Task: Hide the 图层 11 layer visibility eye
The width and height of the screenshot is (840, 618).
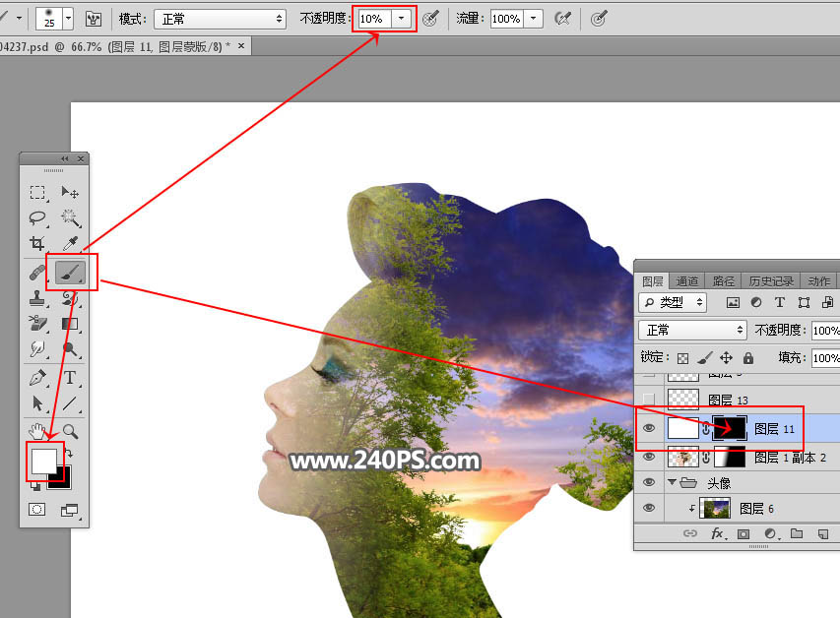Action: pos(648,429)
